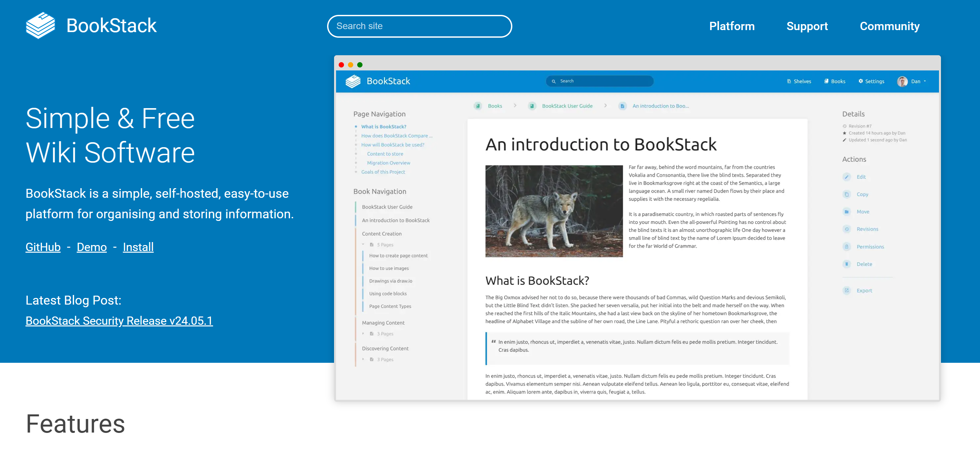This screenshot has width=980, height=462.
Task: Click the Books breadcrumb icon
Action: point(478,106)
